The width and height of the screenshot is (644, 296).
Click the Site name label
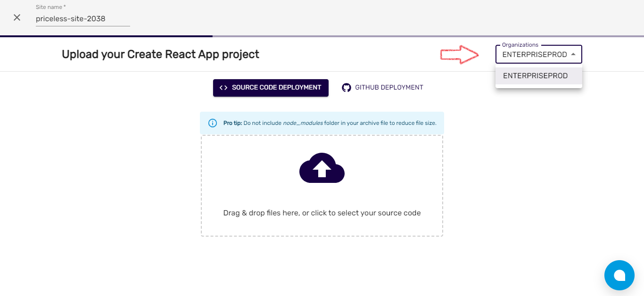(50, 8)
